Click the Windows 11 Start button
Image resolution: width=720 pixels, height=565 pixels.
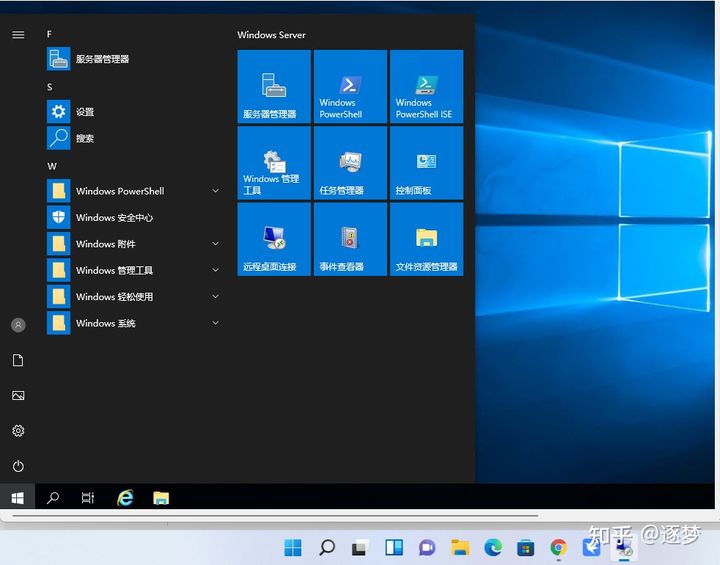[x=293, y=548]
